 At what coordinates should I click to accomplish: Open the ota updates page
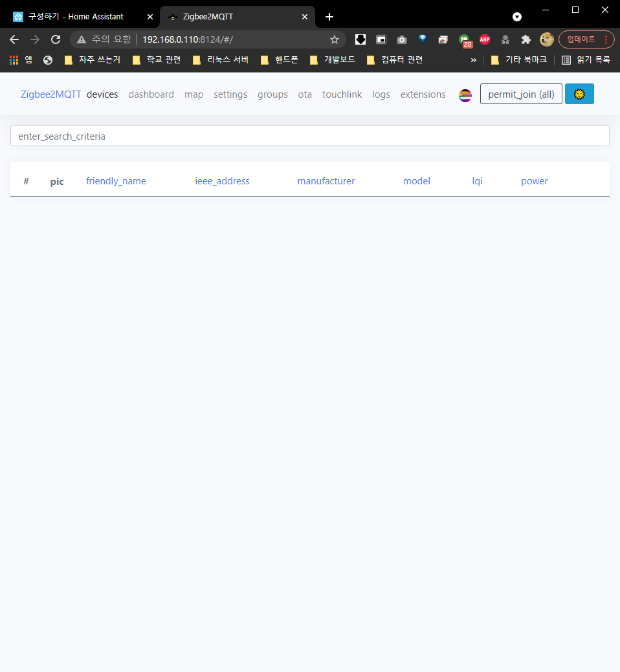coord(305,94)
